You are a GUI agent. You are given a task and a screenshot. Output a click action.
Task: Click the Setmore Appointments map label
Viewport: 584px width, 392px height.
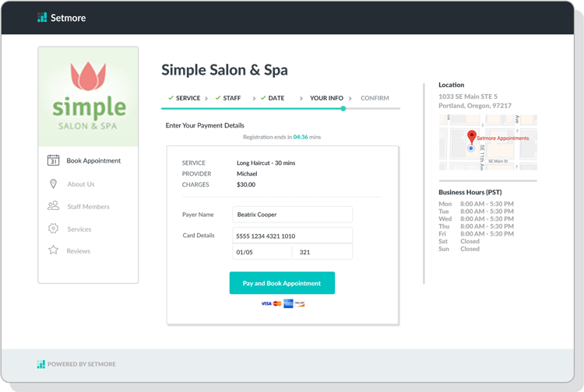502,138
